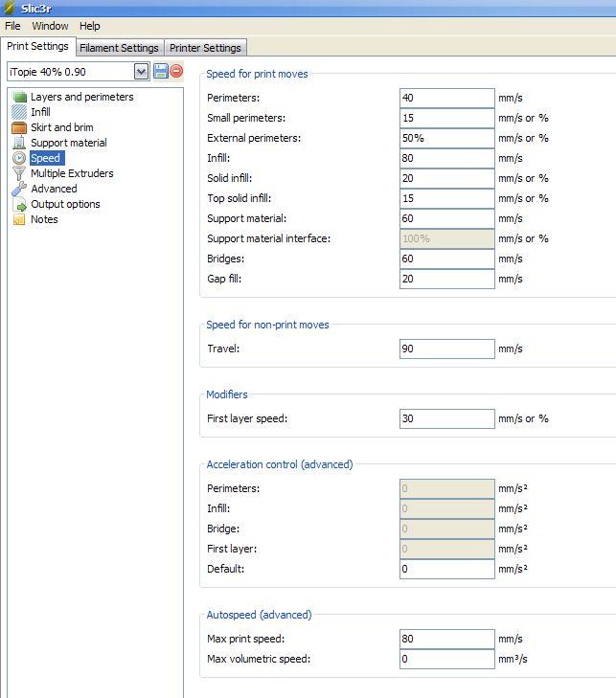Screen dimensions: 616x698
Task: Select the Infill sidebar entry
Action: pos(40,112)
